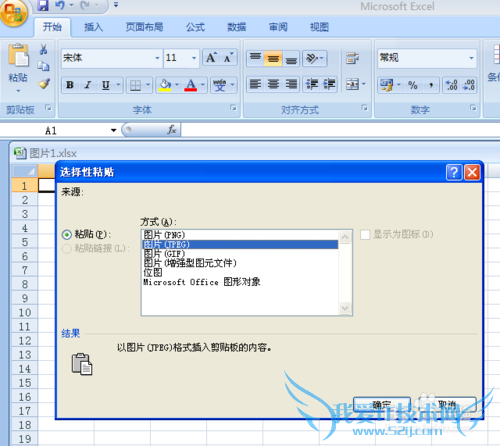Apply comma style
The image size is (500, 446).
click(431, 85)
